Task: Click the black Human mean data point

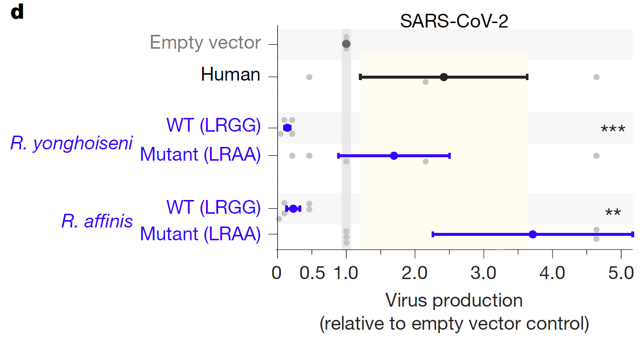Action: coord(444,77)
